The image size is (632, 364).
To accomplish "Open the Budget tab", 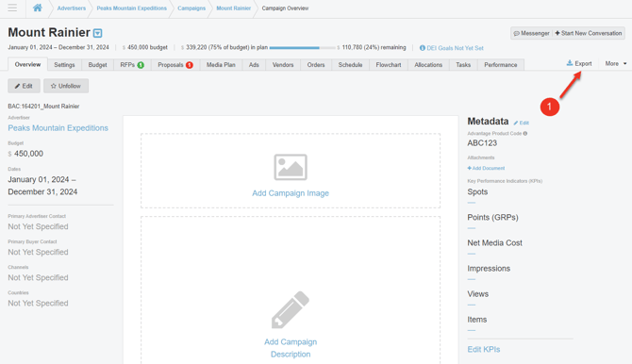I will [97, 65].
